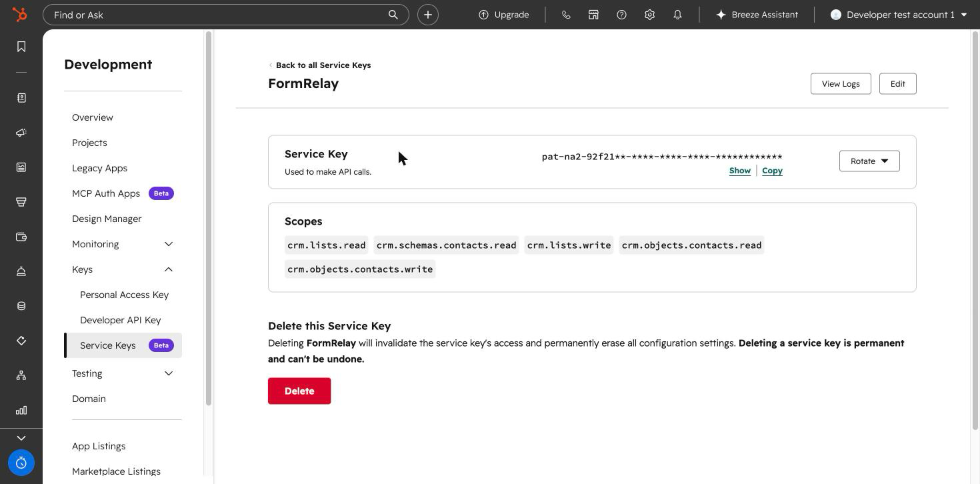The height and width of the screenshot is (484, 980).
Task: Click the blue timer circle button
Action: [x=21, y=463]
